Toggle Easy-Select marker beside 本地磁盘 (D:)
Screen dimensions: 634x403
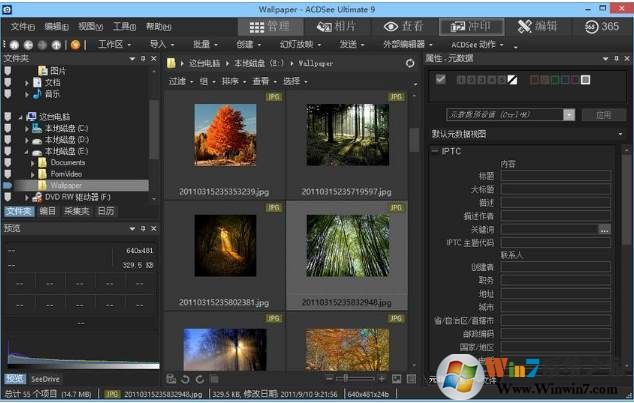point(8,139)
